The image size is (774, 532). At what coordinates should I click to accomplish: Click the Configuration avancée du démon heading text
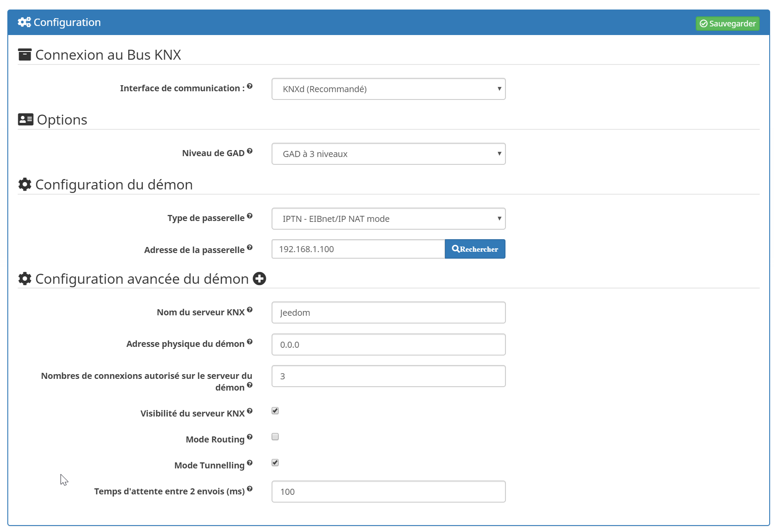pyautogui.click(x=142, y=279)
